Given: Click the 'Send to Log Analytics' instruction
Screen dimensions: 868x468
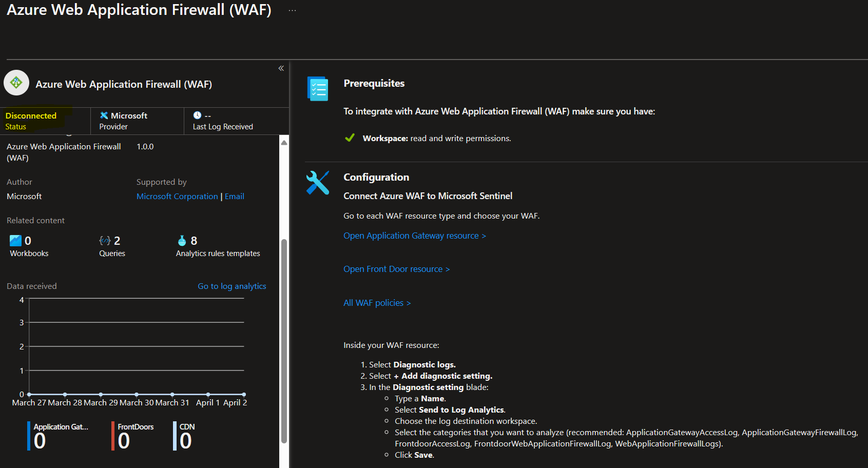Looking at the screenshot, I should click(x=450, y=410).
